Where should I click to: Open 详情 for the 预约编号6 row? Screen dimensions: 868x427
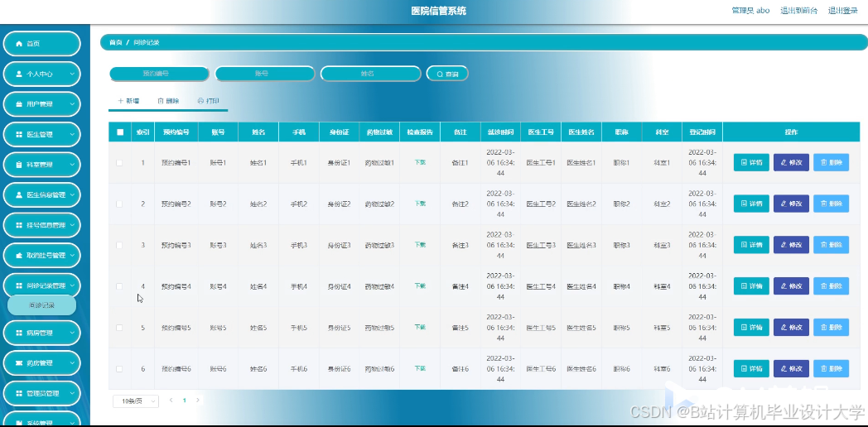[x=751, y=368]
